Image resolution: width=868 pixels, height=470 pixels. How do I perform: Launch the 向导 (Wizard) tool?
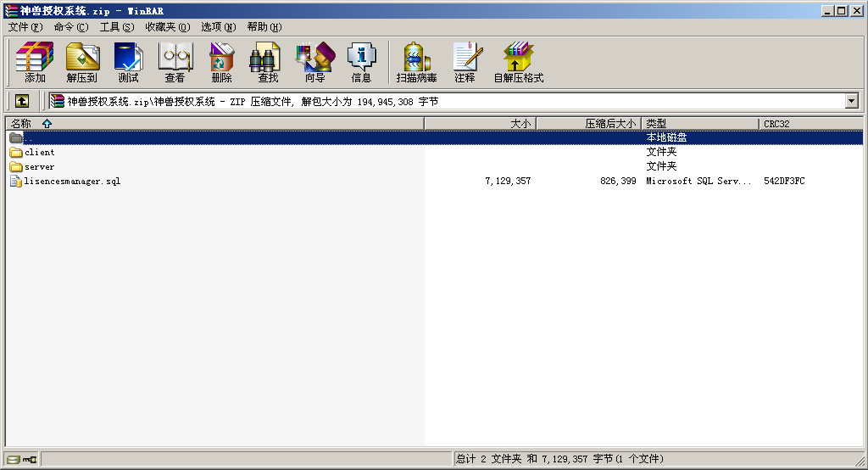314,62
